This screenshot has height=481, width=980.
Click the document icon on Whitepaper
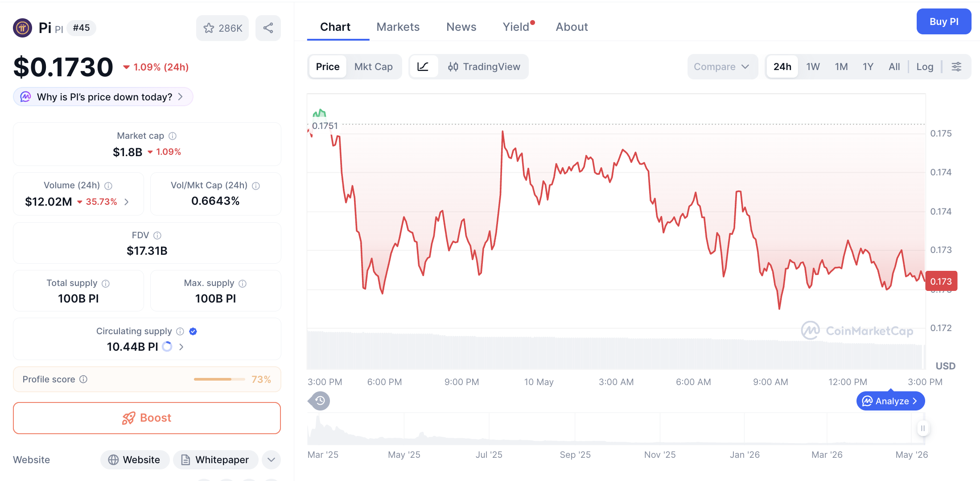(x=185, y=460)
